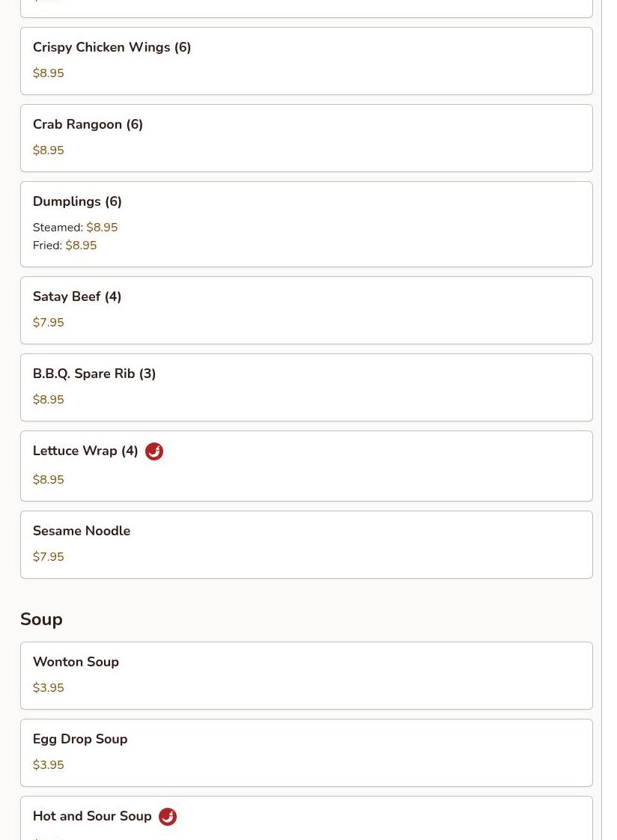Click the $3.95 price under Egg Drop Soup
This screenshot has height=840, width=617.
click(48, 764)
